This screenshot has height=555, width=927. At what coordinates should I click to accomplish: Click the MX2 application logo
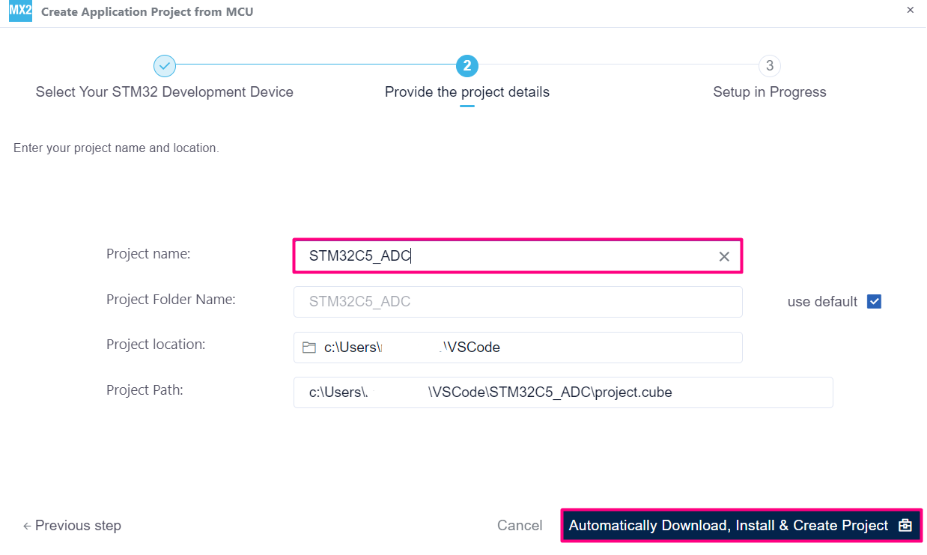[20, 10]
